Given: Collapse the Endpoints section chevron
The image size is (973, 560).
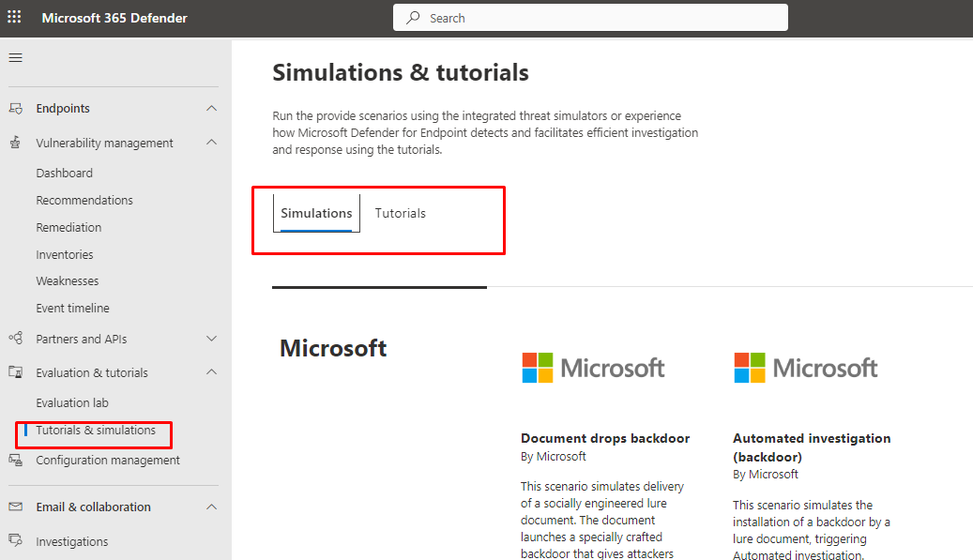Looking at the screenshot, I should click(211, 109).
